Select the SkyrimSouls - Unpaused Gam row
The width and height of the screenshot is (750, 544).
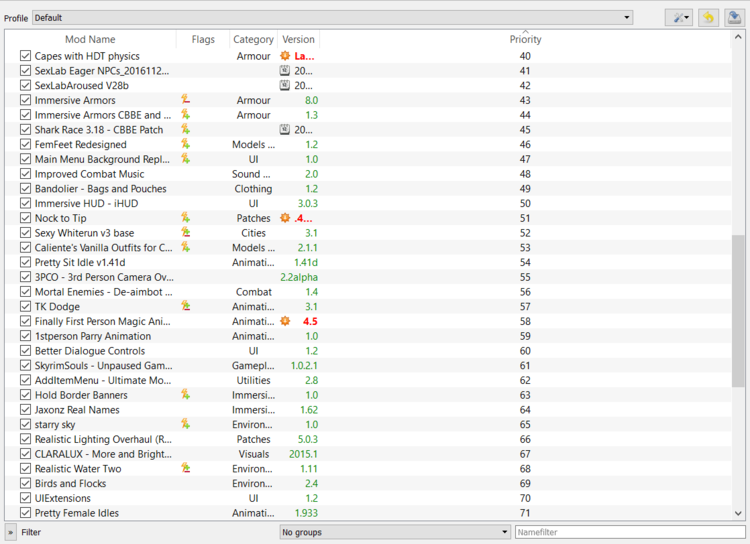(x=368, y=366)
